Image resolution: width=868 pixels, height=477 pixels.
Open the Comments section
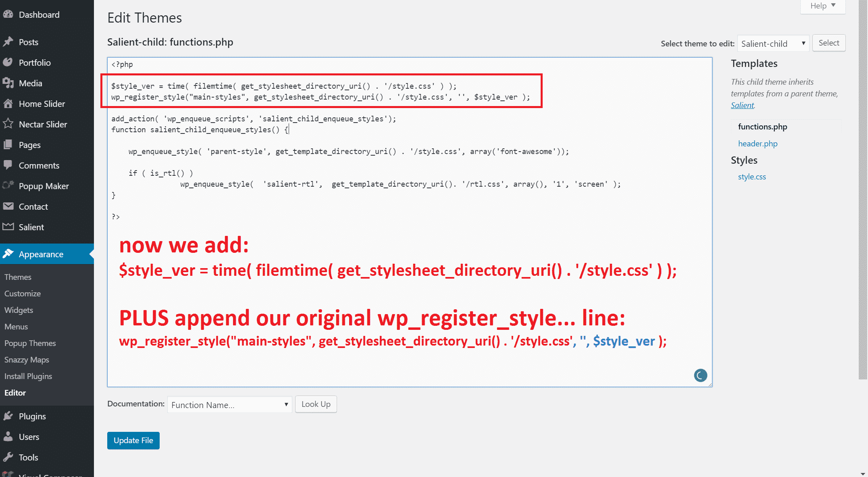pos(39,165)
